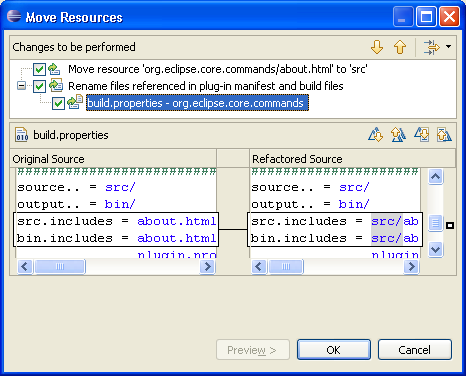Click 'bin.includes = about.html' in Original Source
Screen dimensions: 466x376
pos(116,238)
